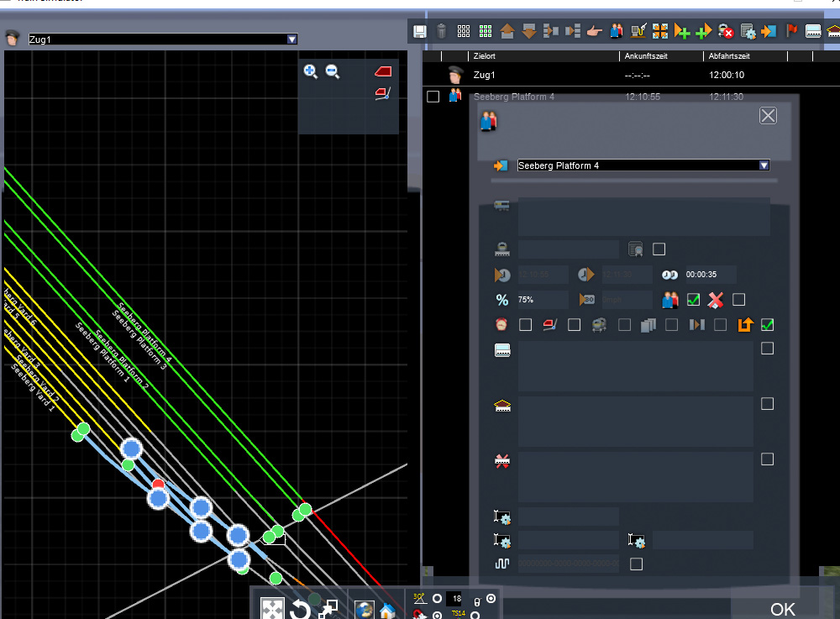
Task: Click the red flag toolbar icon
Action: coord(792,31)
